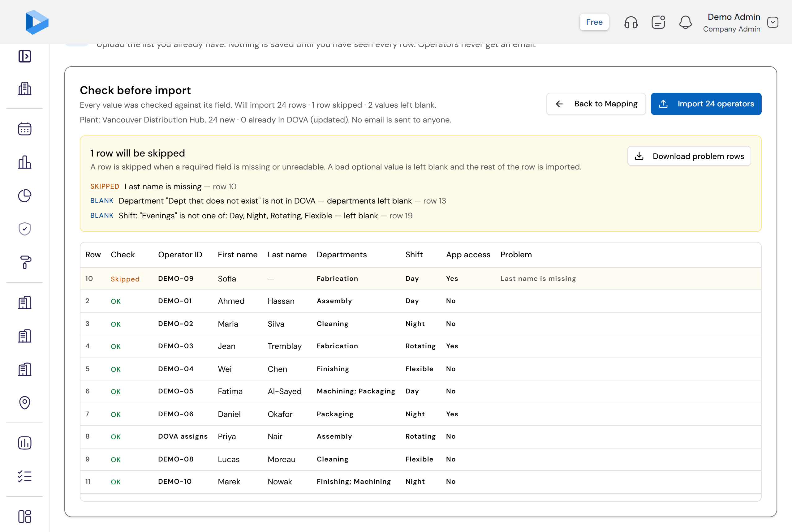792x532 pixels.
Task: Expand the Demo Admin account dropdown
Action: [x=773, y=22]
